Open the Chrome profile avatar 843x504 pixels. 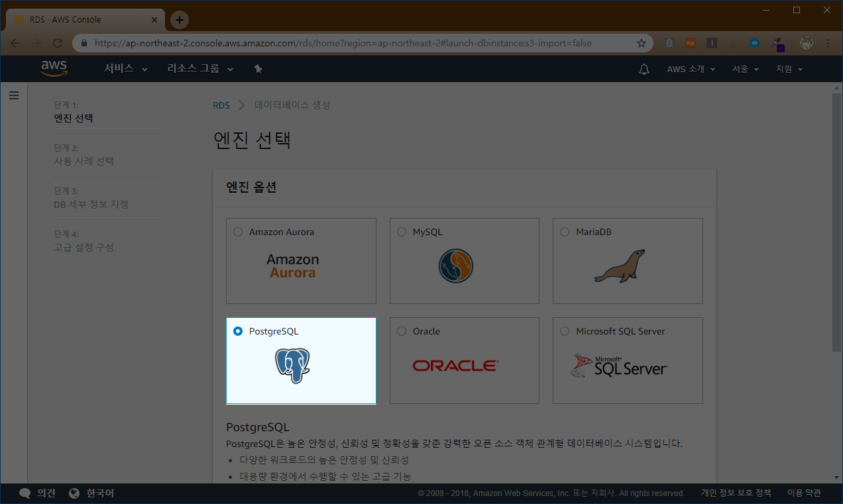coord(807,43)
